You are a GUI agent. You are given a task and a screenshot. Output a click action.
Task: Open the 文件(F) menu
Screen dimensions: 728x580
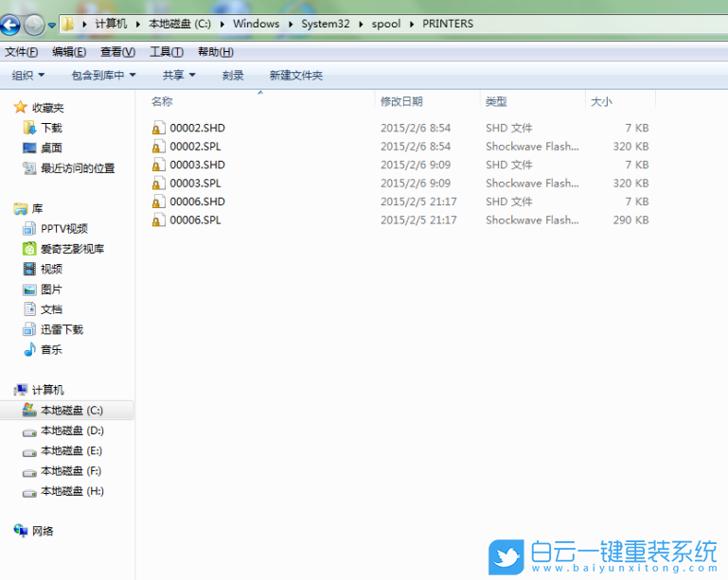(x=22, y=52)
